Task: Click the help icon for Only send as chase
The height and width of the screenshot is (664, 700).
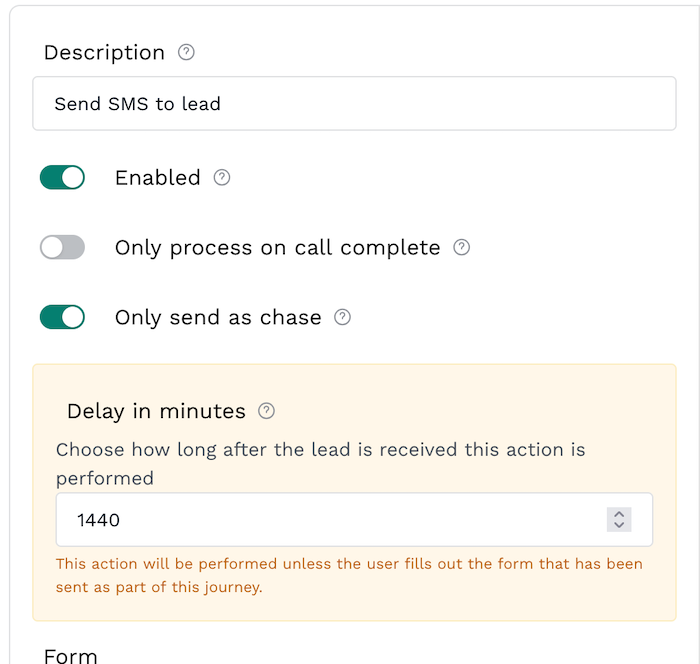Action: click(x=342, y=318)
